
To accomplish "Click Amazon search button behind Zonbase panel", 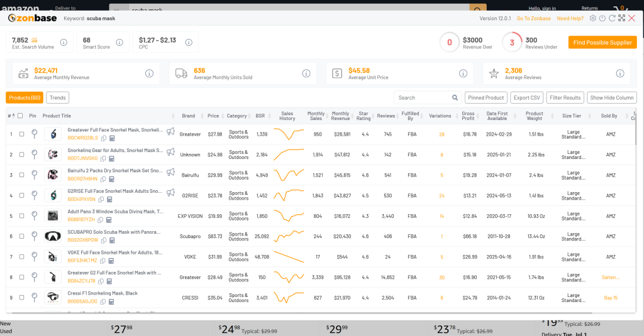I will [478, 8].
